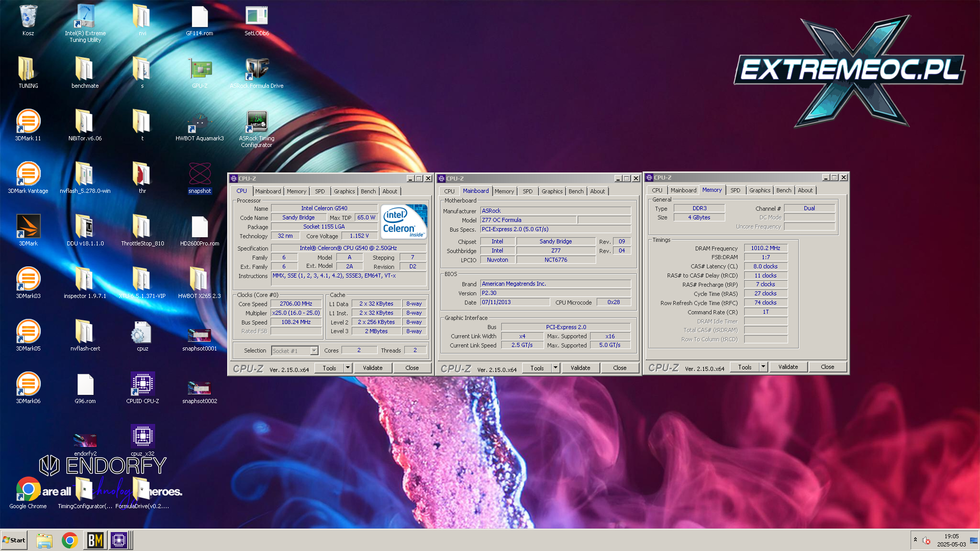Show hidden tray icons arrow
Image resolution: width=980 pixels, height=551 pixels.
pos(915,540)
